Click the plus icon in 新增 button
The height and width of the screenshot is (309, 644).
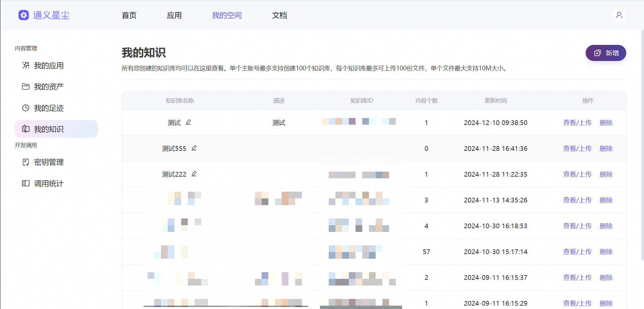(598, 53)
